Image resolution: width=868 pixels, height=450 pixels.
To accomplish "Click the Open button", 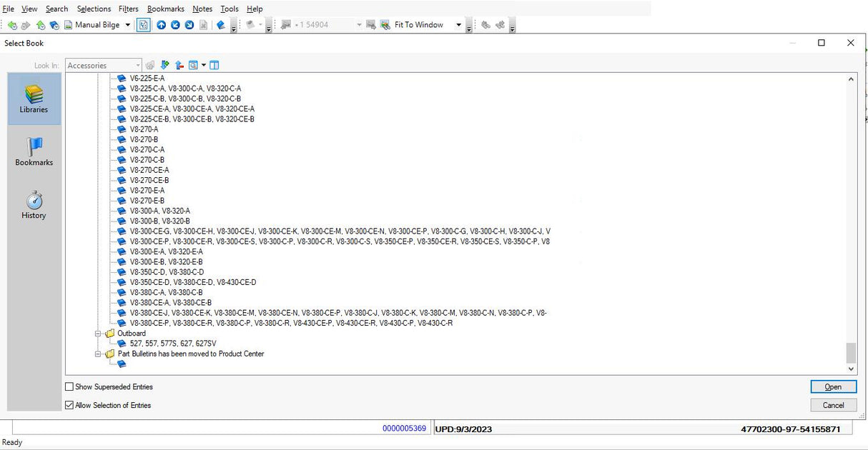I will coord(833,386).
